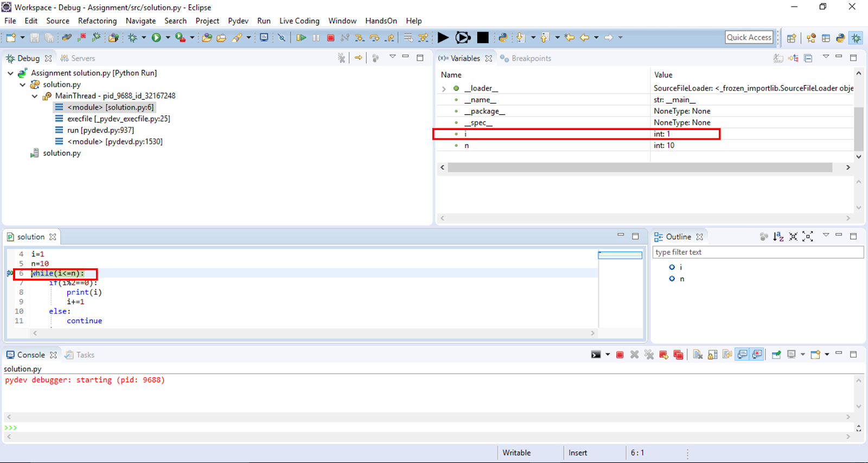Toggle Use Step Filters icon in toolbar
This screenshot has width=868, height=463.
(x=423, y=37)
